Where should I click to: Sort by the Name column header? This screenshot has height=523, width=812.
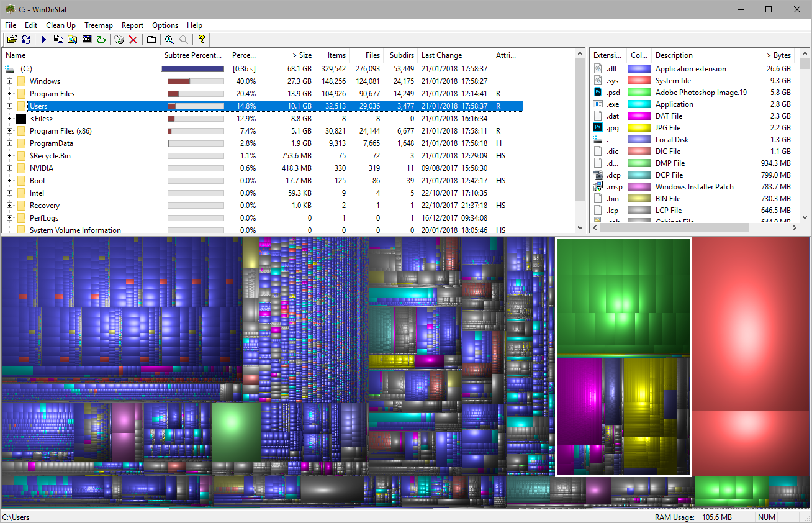point(81,55)
